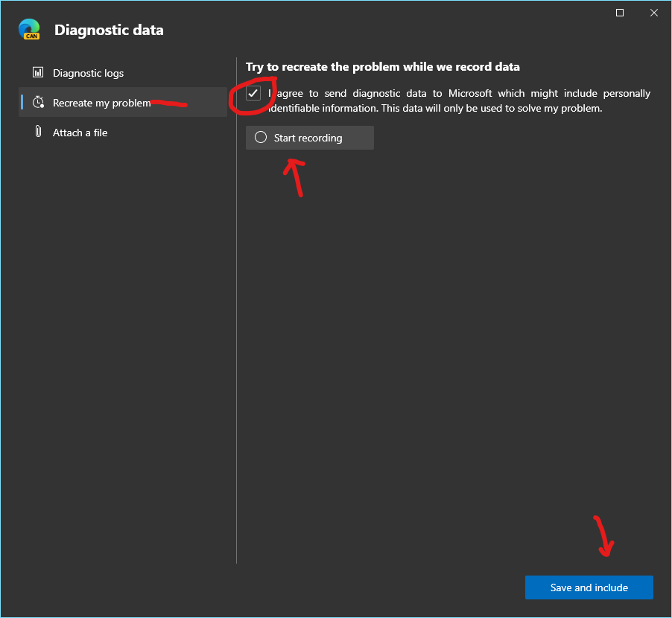Close the Diagnostic data window
Image resolution: width=672 pixels, height=618 pixels.
point(654,13)
